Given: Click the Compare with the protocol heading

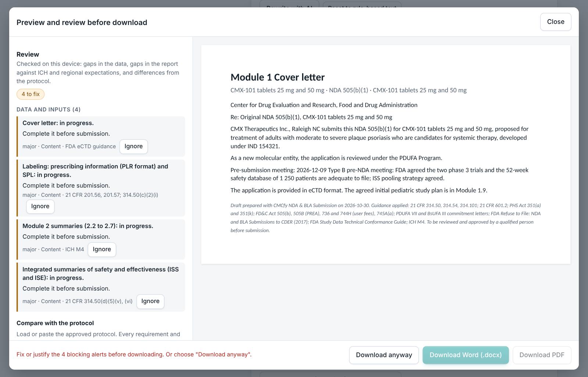Looking at the screenshot, I should click(55, 323).
